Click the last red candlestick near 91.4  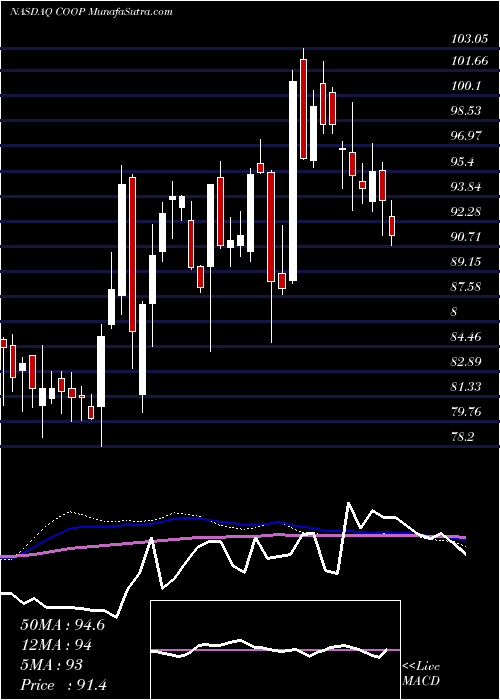(x=392, y=226)
